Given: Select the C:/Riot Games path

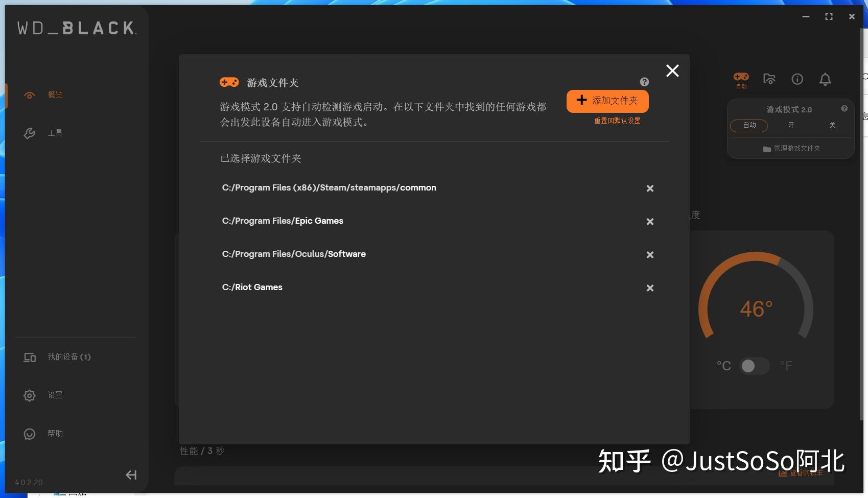Looking at the screenshot, I should (252, 288).
